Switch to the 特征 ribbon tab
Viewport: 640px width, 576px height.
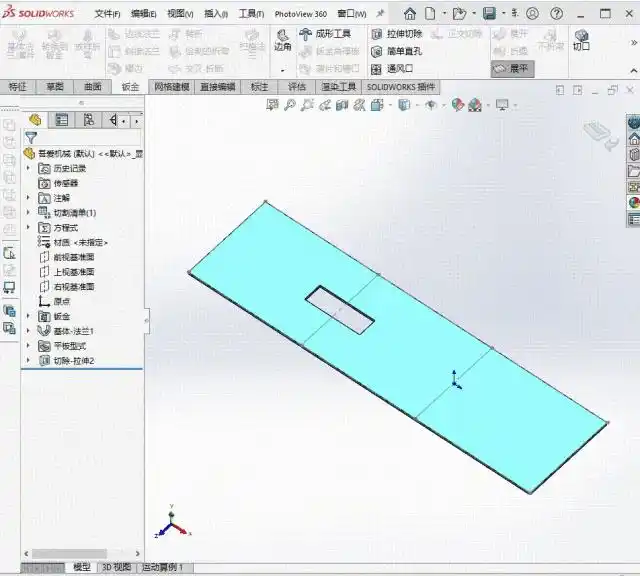(x=17, y=87)
